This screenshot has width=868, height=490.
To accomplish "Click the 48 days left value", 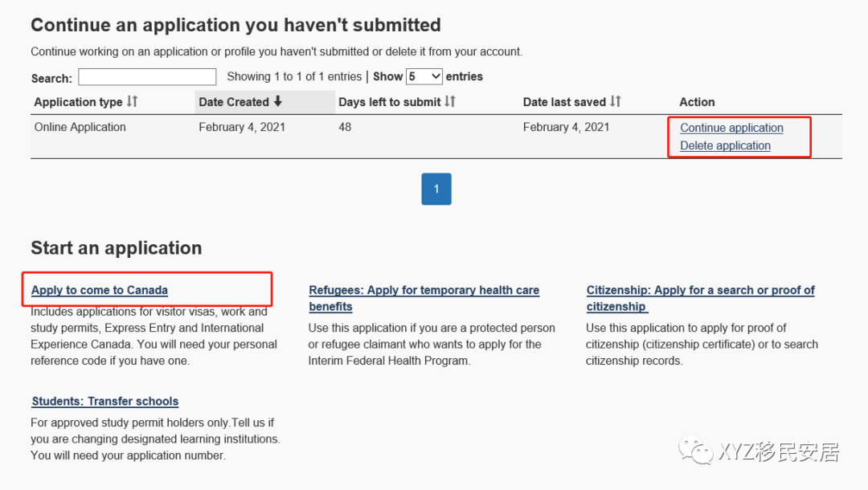I will click(x=345, y=127).
